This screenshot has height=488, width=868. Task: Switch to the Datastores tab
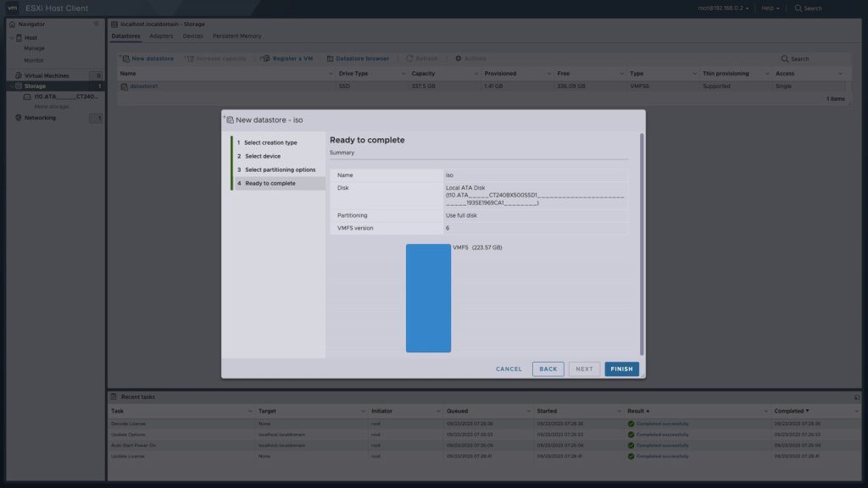point(125,36)
